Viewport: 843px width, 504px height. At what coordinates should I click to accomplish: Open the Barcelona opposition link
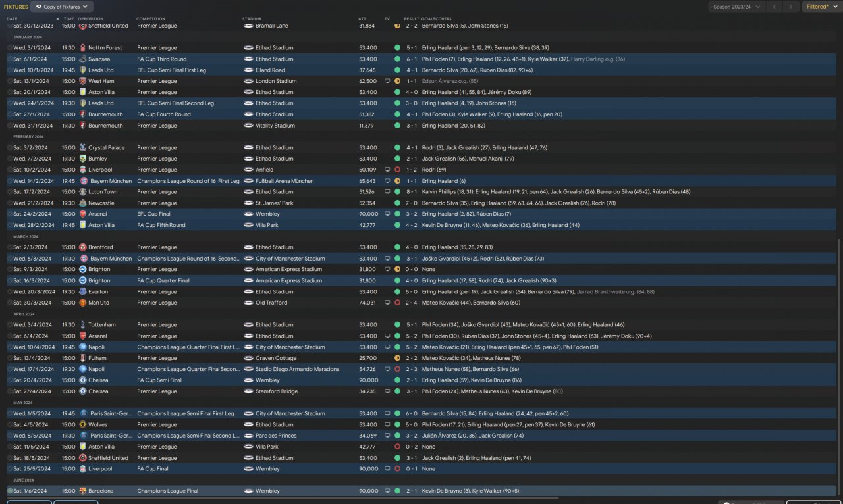coord(101,491)
